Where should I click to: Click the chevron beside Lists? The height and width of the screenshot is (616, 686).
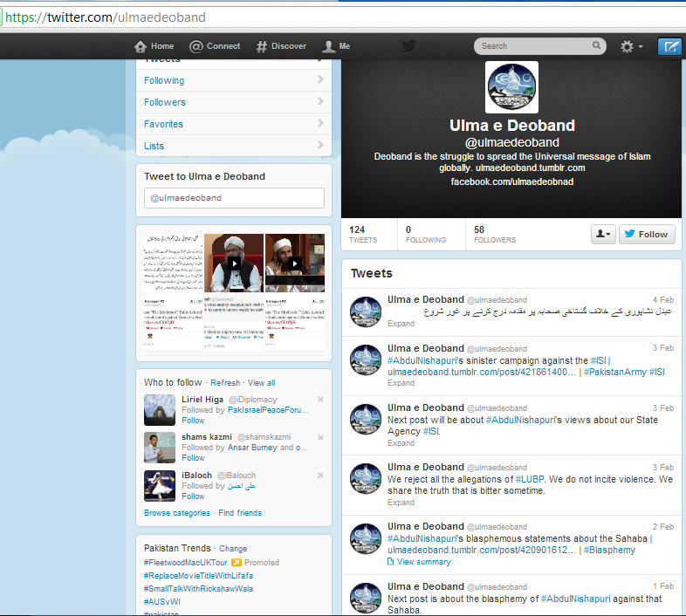(320, 145)
